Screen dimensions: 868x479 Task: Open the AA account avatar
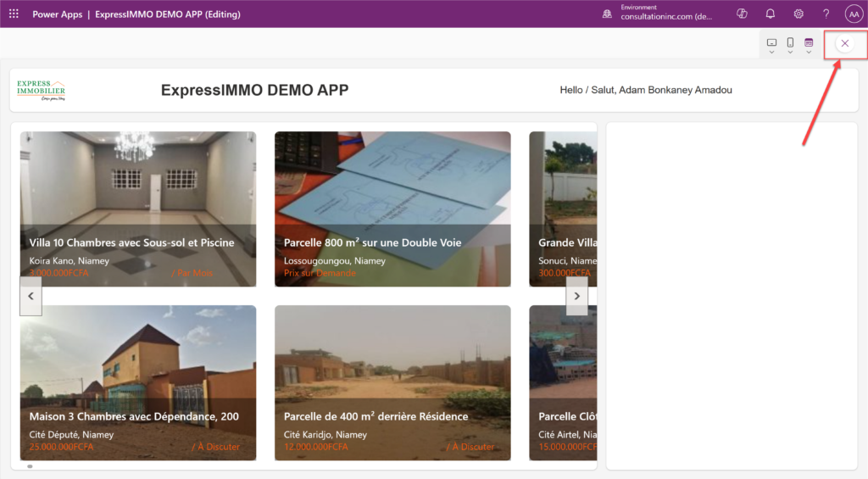click(x=854, y=14)
